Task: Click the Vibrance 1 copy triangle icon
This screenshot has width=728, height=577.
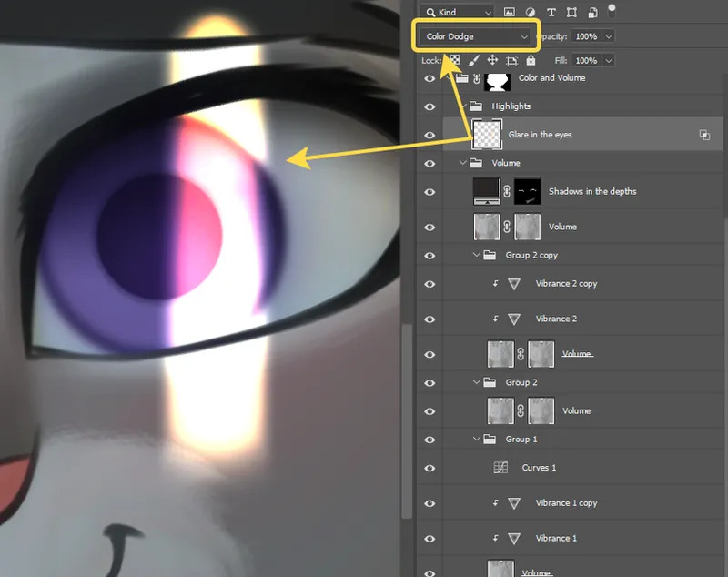Action: (514, 503)
